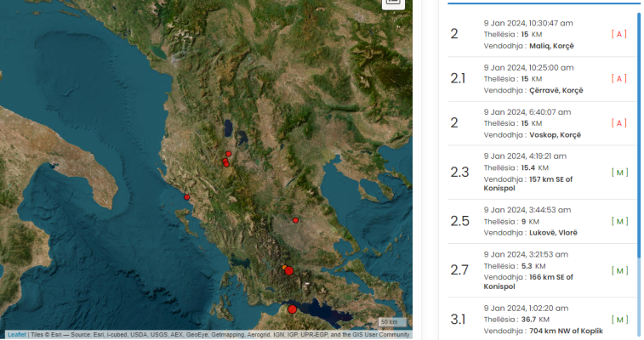Open the Voskop, Korçë earthquake entry
The height and width of the screenshot is (340, 644).
pyautogui.click(x=541, y=123)
